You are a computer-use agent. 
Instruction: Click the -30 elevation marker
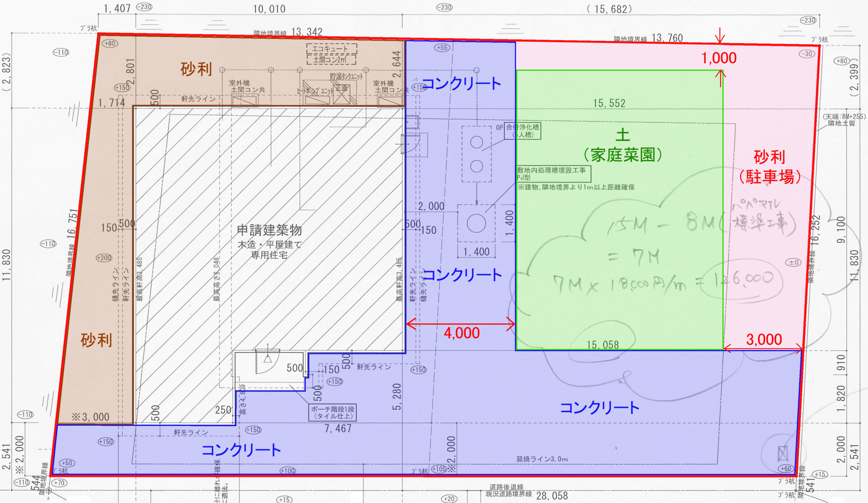pyautogui.click(x=807, y=54)
